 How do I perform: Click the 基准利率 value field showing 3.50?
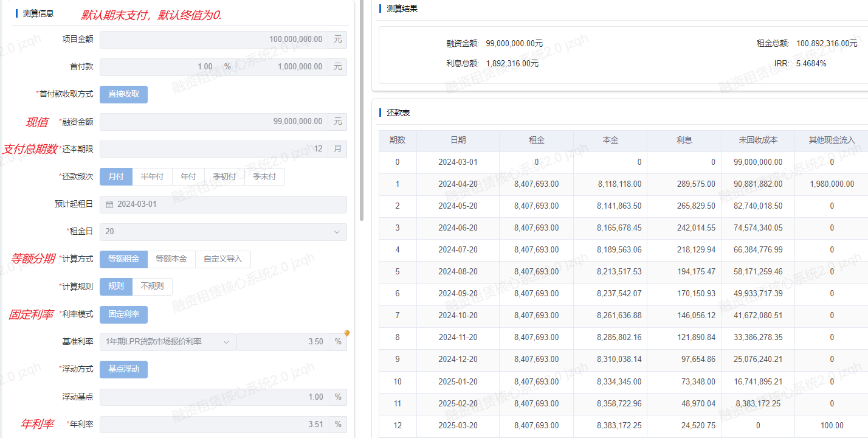pos(283,342)
